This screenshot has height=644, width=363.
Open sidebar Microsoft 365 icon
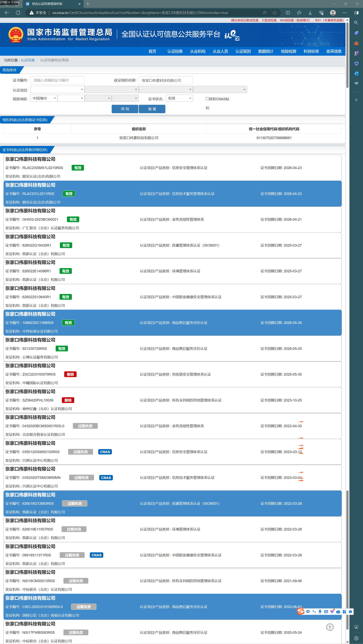pos(356,63)
